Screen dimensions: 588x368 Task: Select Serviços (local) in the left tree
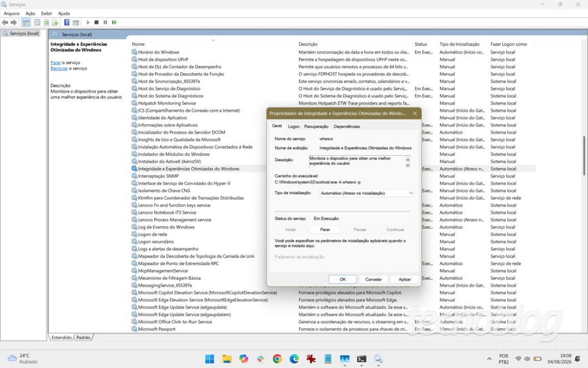(24, 33)
